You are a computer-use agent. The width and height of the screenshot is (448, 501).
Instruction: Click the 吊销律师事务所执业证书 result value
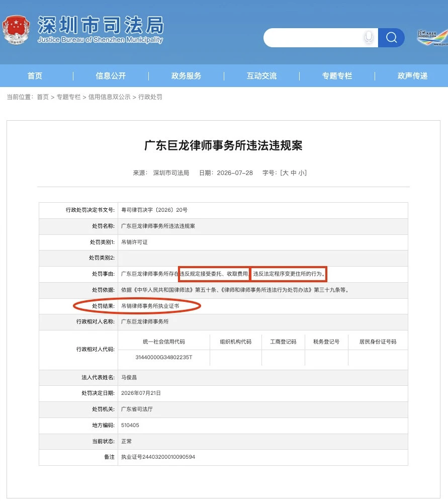coord(150,306)
